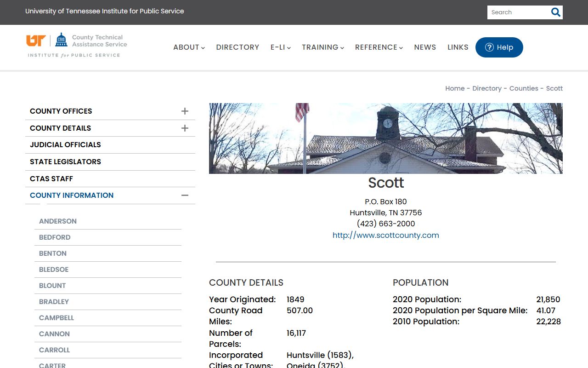Click the Year Originated value 1849
Screen dimensions: 588x368
295,299
